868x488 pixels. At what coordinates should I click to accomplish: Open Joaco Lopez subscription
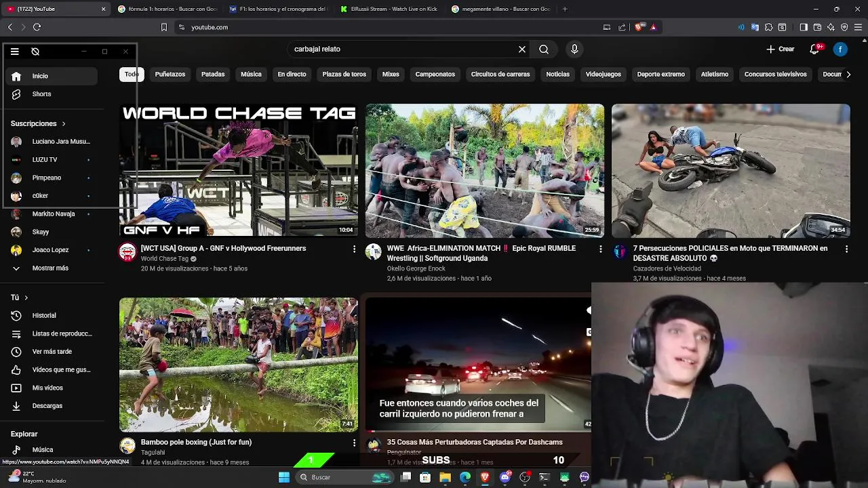[x=52, y=250]
